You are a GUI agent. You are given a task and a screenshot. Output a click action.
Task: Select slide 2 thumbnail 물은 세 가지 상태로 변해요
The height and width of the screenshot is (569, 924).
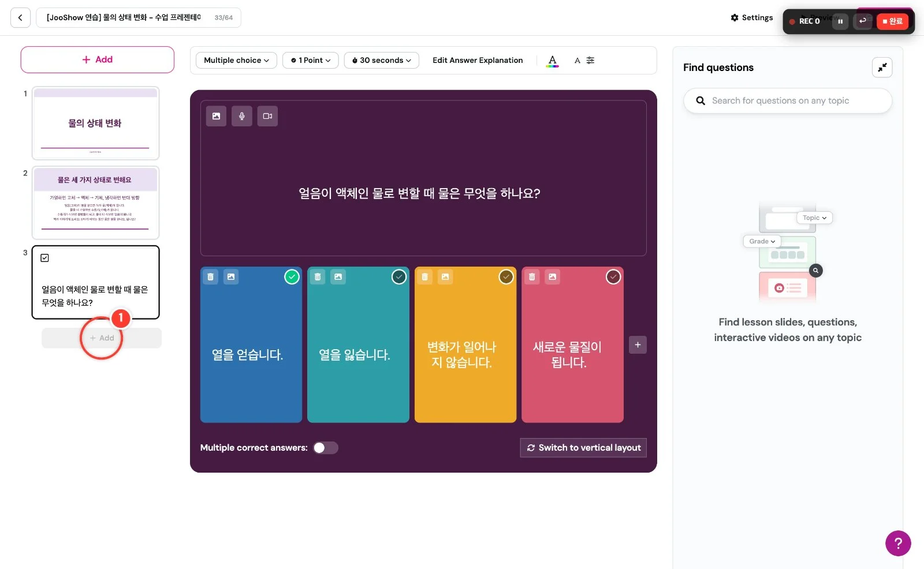(x=96, y=203)
